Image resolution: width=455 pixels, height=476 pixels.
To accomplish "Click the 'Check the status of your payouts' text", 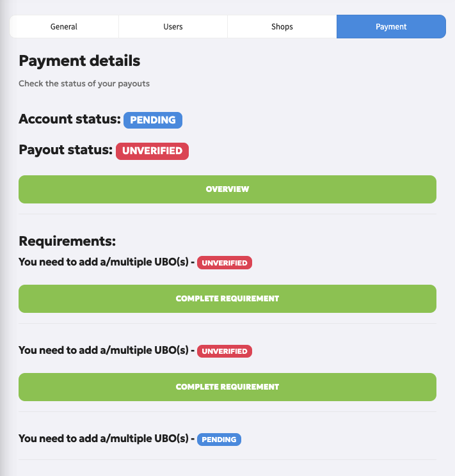I will [x=84, y=84].
